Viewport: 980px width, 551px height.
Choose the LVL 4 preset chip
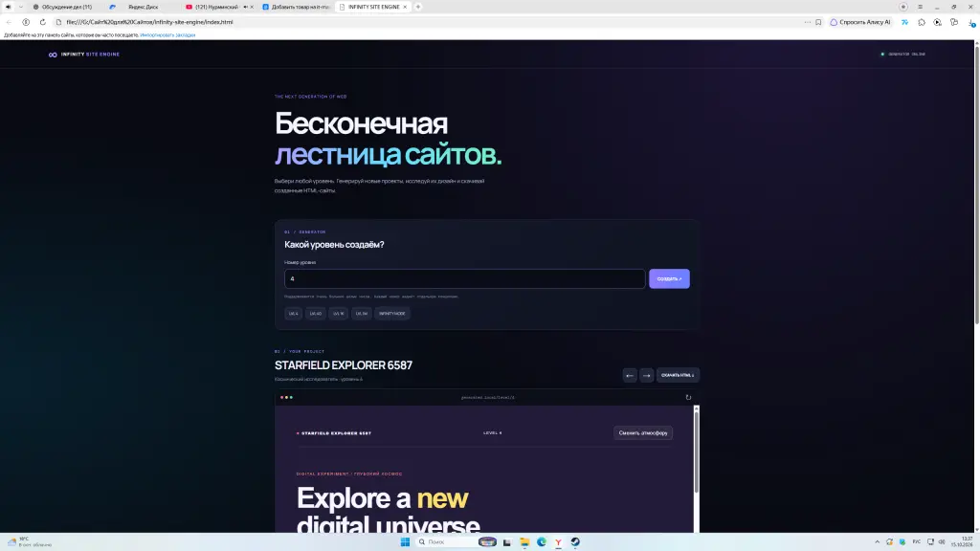(x=293, y=314)
